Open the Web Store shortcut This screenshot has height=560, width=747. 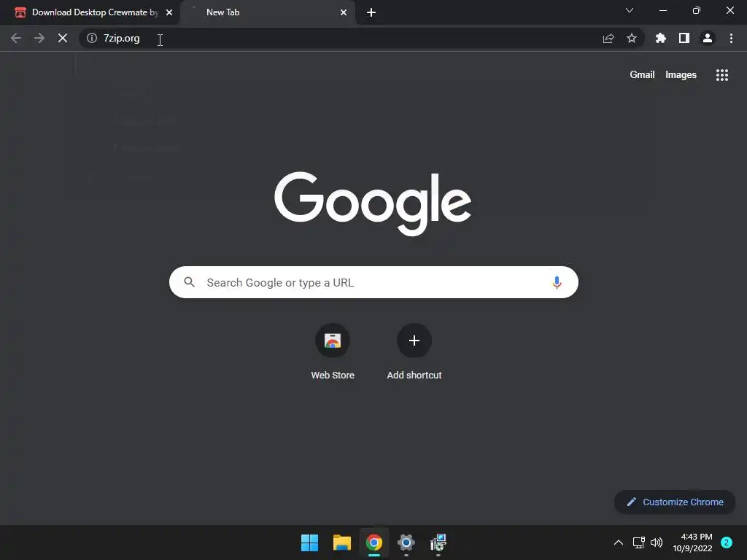coord(333,351)
